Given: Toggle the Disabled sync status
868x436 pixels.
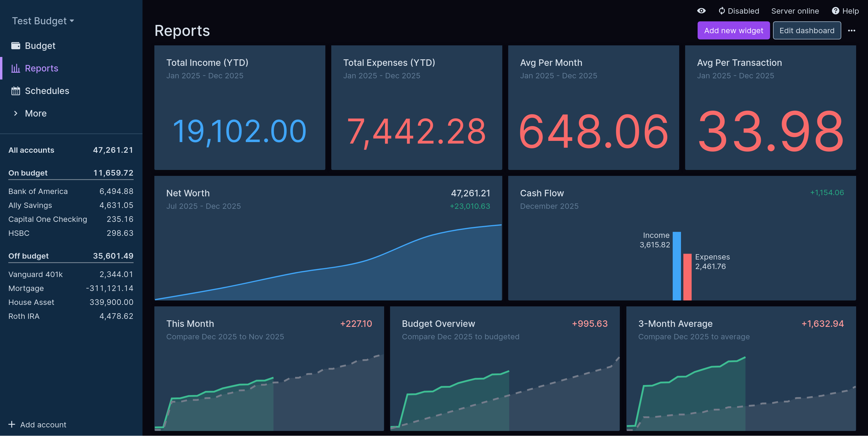Looking at the screenshot, I should [x=743, y=11].
